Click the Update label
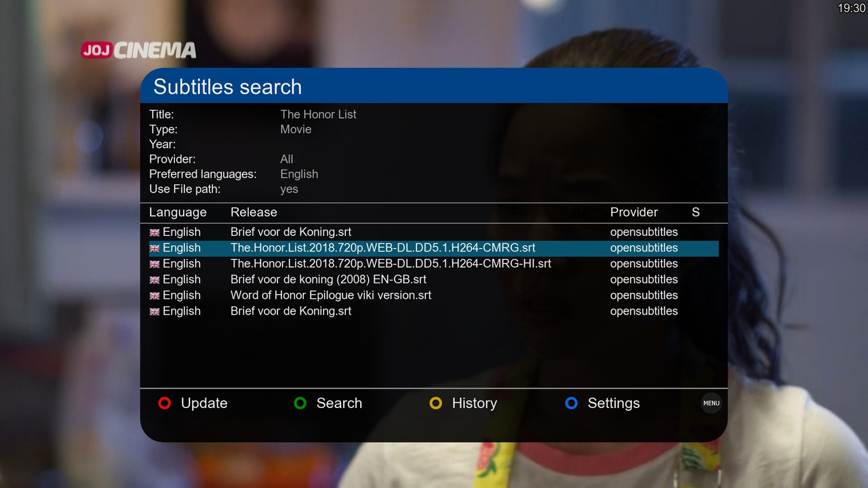 [204, 403]
